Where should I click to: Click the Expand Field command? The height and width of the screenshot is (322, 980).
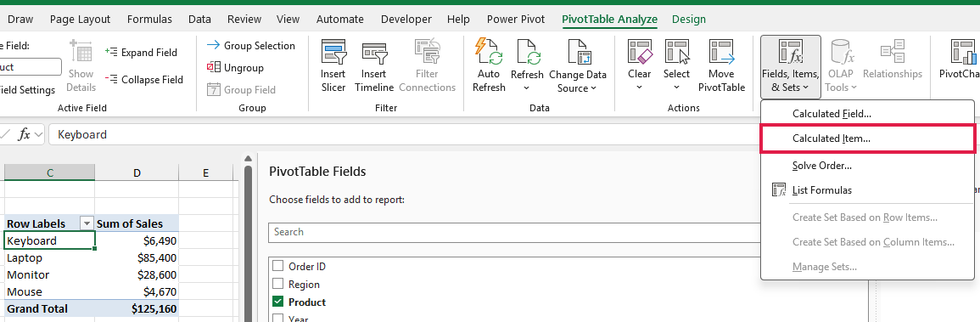(141, 53)
